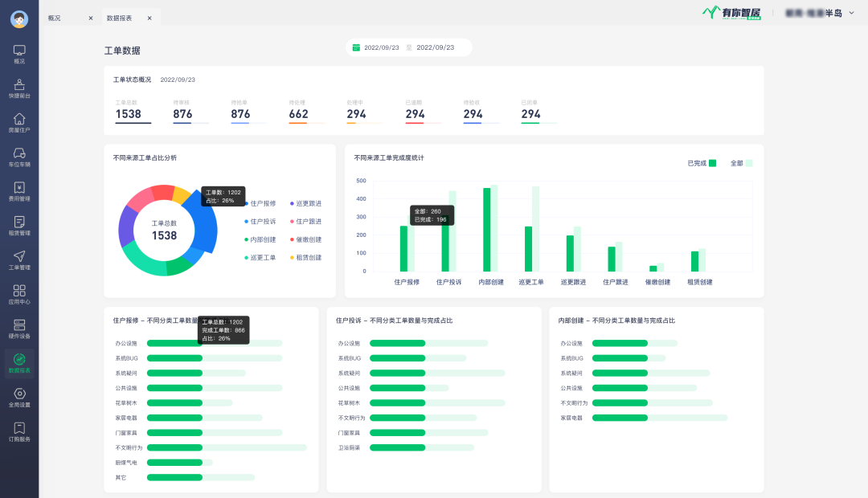Click 家居电器 progress bar in 内部创建 panel
The image size is (868, 498).
(660, 418)
